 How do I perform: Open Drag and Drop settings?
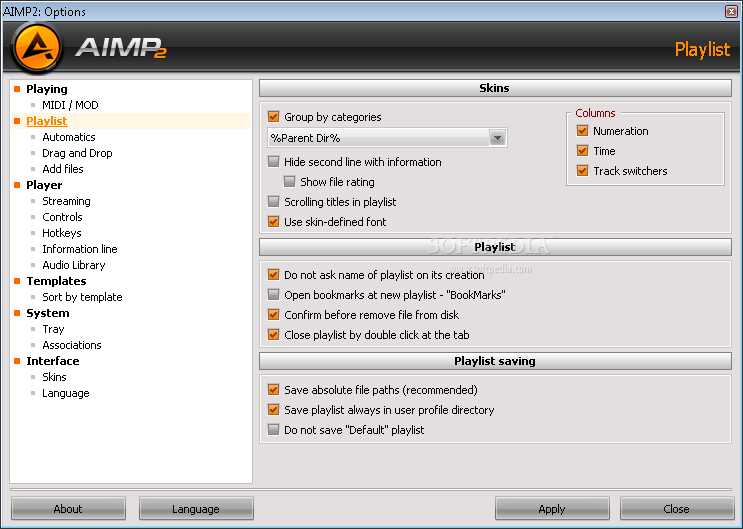pos(77,153)
